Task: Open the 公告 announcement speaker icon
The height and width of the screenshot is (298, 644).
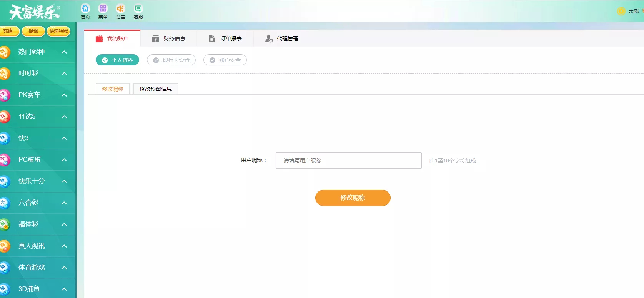Action: tap(121, 9)
